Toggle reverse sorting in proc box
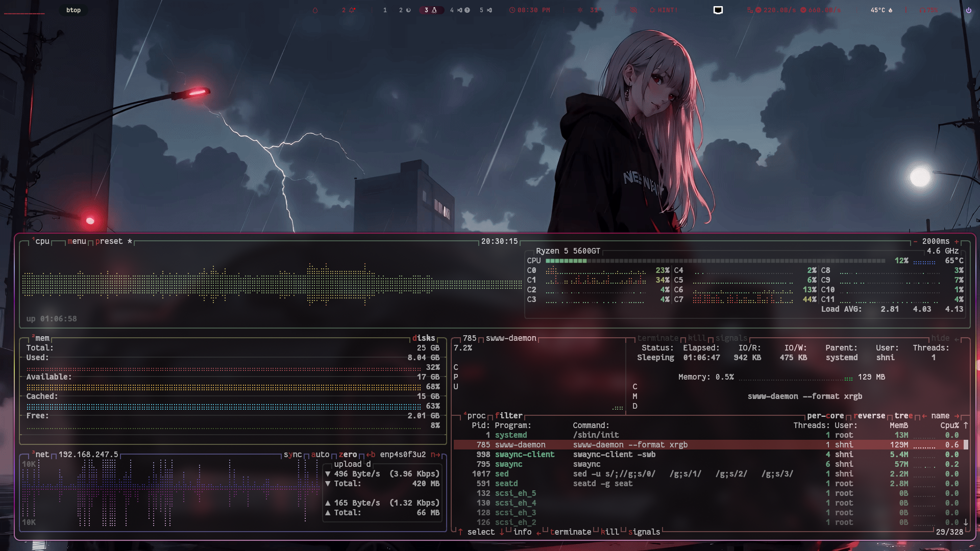 click(x=869, y=416)
